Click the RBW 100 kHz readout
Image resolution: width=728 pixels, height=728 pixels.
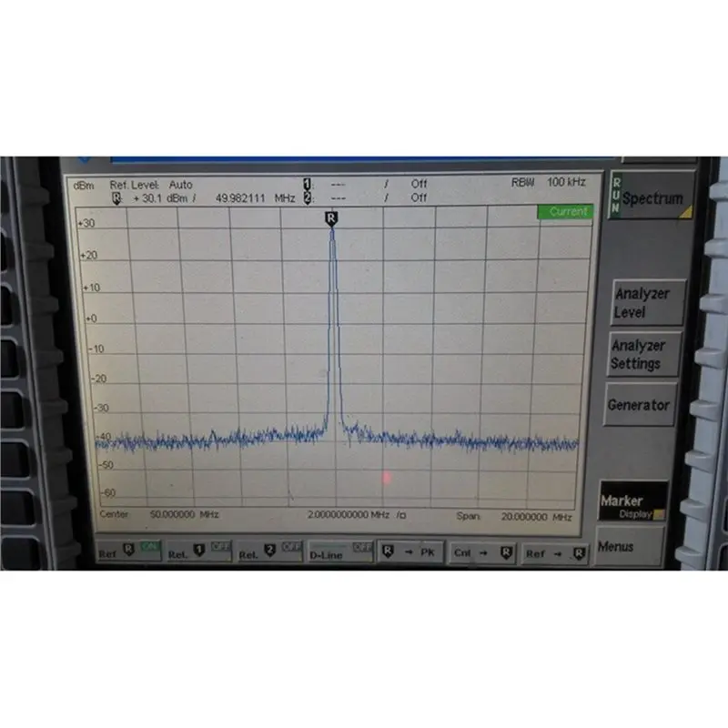[x=549, y=182]
